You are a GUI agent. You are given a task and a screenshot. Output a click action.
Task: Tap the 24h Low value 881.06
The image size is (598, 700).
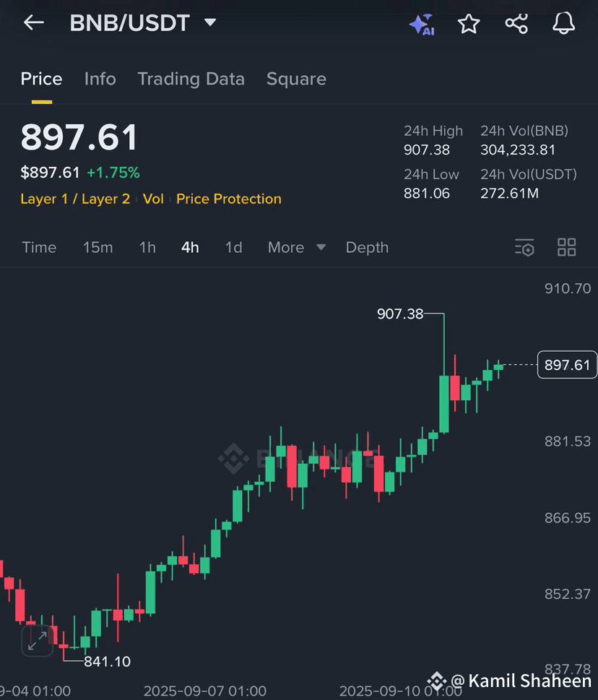427,194
